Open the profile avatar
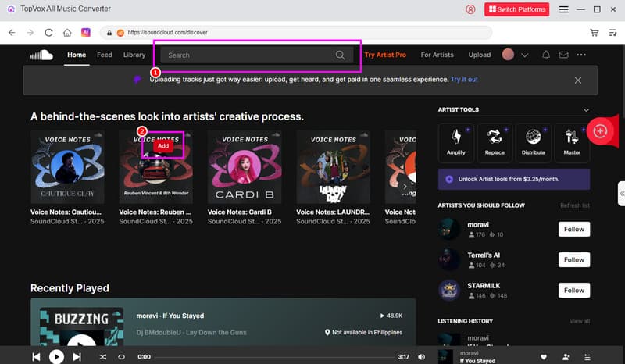The image size is (625, 364). [x=508, y=55]
